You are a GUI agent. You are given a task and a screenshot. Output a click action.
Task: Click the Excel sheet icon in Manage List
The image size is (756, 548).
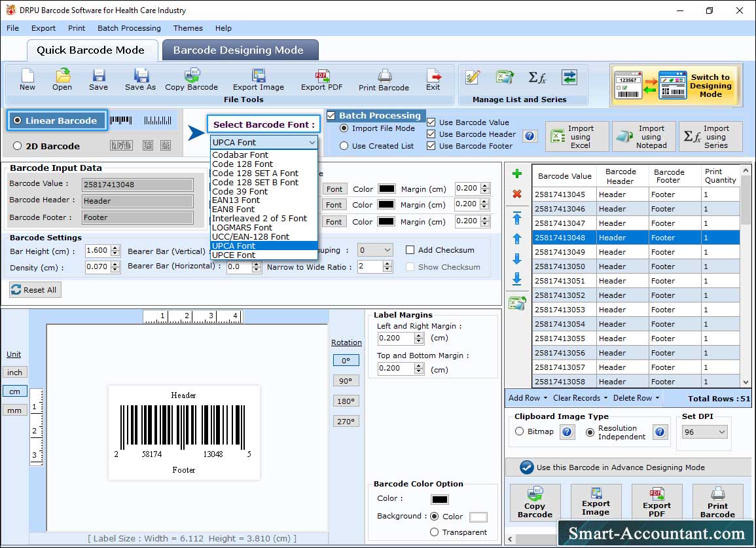click(505, 77)
